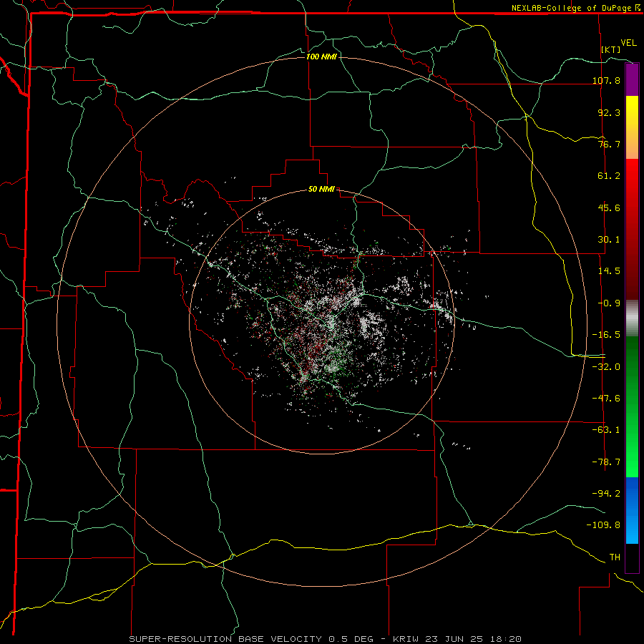
Task: Click the -78.7 velocity scale value
Action: click(x=606, y=462)
